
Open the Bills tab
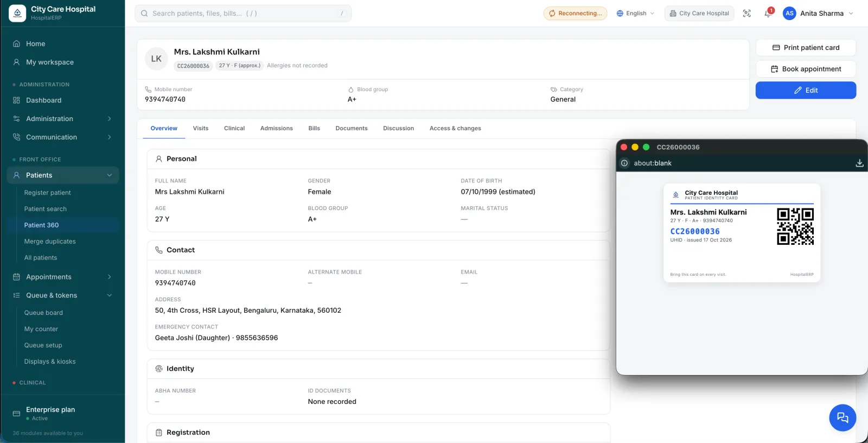(x=314, y=129)
